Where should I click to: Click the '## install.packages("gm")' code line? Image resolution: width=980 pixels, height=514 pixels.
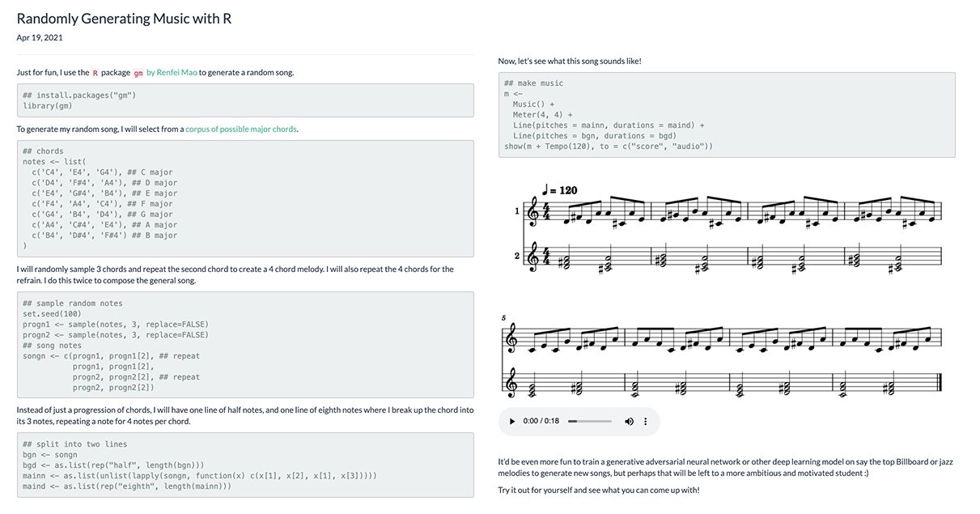point(79,95)
